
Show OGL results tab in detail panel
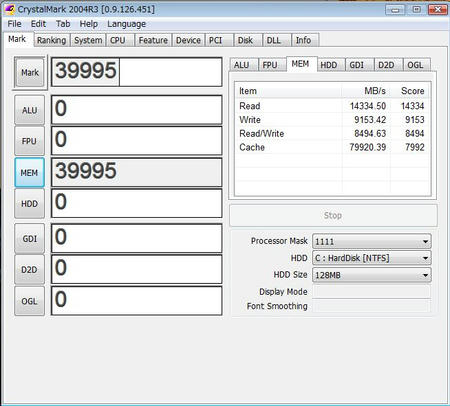416,65
